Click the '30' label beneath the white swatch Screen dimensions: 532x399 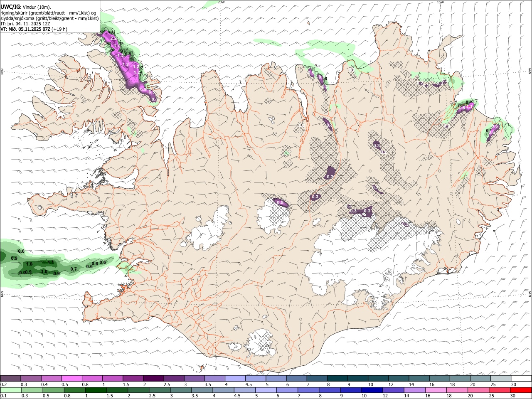(514, 384)
